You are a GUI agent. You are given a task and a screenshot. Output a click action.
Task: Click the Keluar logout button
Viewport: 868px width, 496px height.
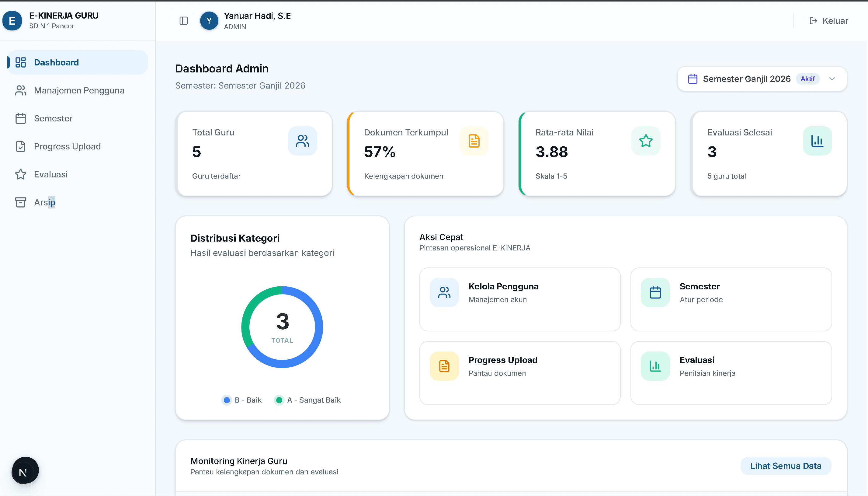coord(828,21)
